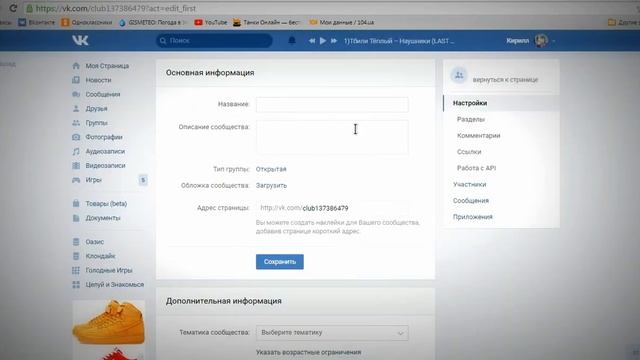Open Группы in the sidebar

pyautogui.click(x=96, y=123)
